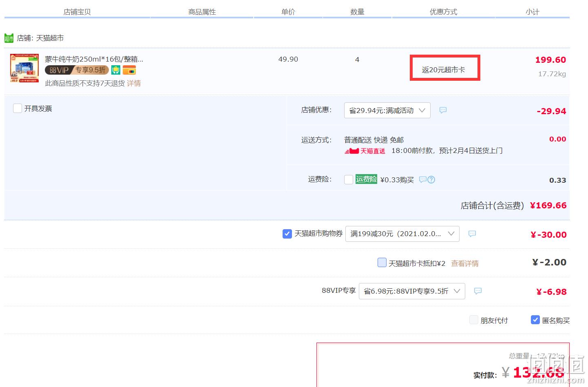Viewport: 588px width, 387px height.
Task: Click the 18:00前付款 delivery estimate text
Action: pyautogui.click(x=447, y=150)
